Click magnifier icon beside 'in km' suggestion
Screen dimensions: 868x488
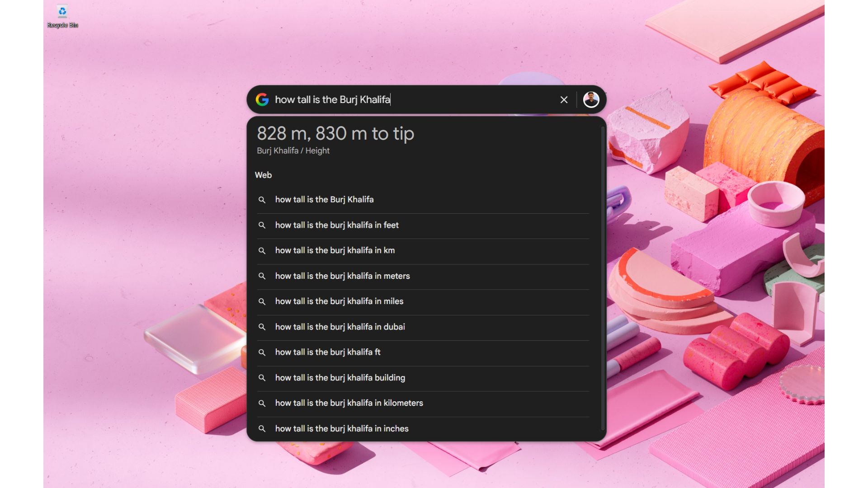pyautogui.click(x=262, y=250)
